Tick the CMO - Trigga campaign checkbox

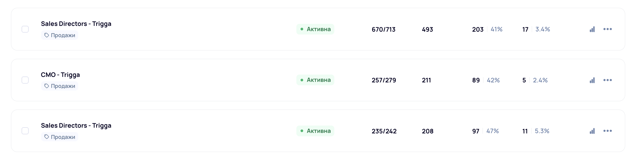click(25, 80)
